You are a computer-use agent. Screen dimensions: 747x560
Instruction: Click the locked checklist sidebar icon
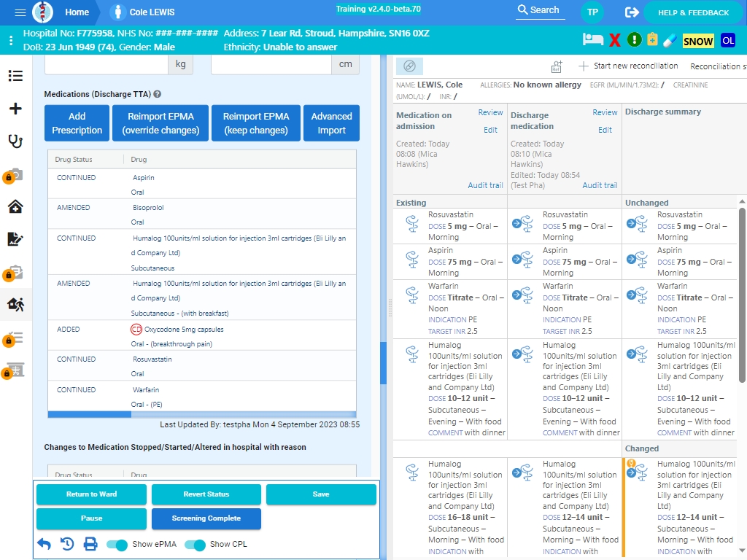pos(13,338)
